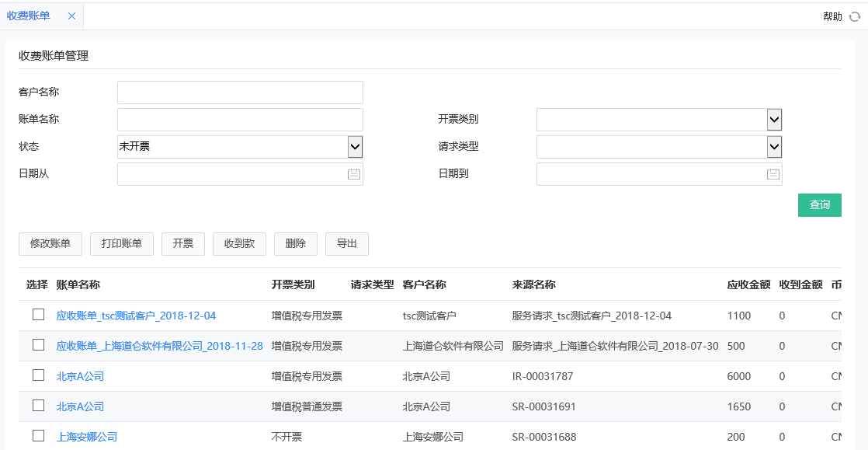Click inside the 客户名称 input field
The height and width of the screenshot is (450, 868).
(x=238, y=92)
